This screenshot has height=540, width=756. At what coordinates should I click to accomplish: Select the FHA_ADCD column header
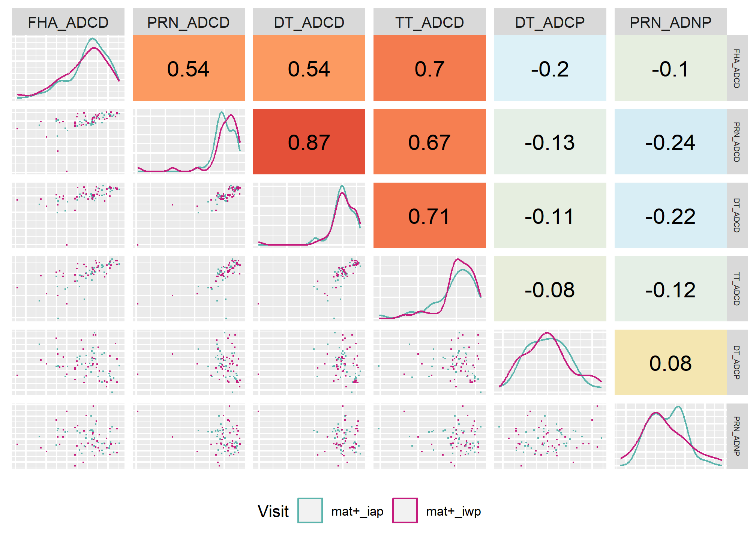coord(68,22)
